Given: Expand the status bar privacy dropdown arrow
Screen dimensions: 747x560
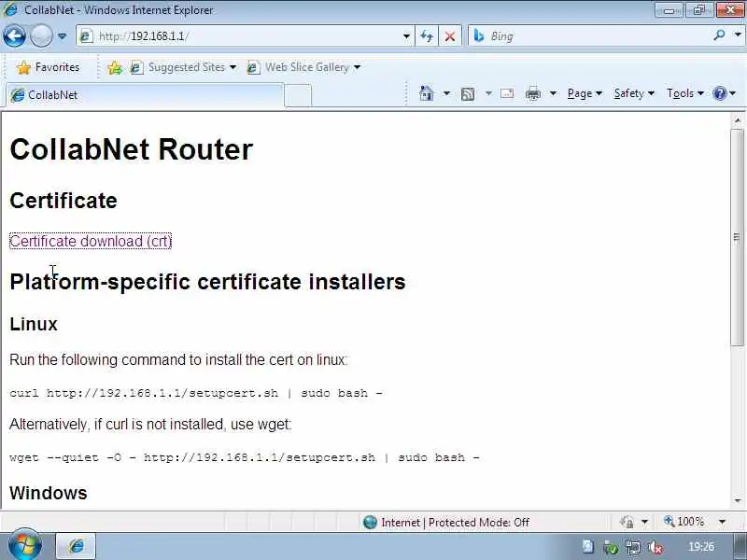Looking at the screenshot, I should tap(644, 523).
